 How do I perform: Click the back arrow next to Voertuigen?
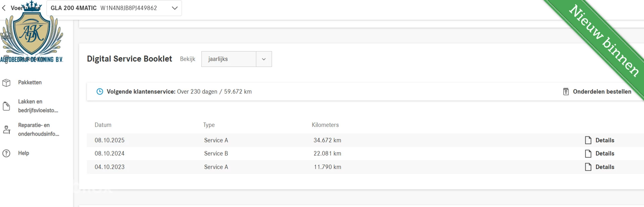click(x=4, y=8)
